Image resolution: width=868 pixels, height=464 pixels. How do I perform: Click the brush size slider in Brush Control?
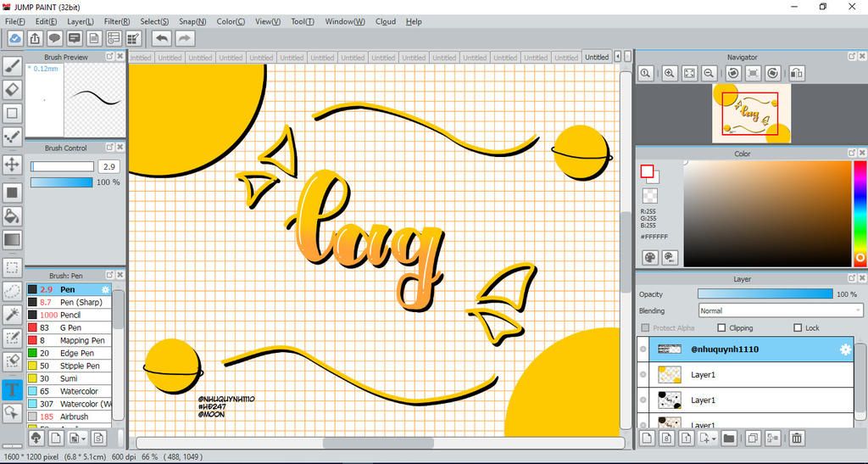62,166
